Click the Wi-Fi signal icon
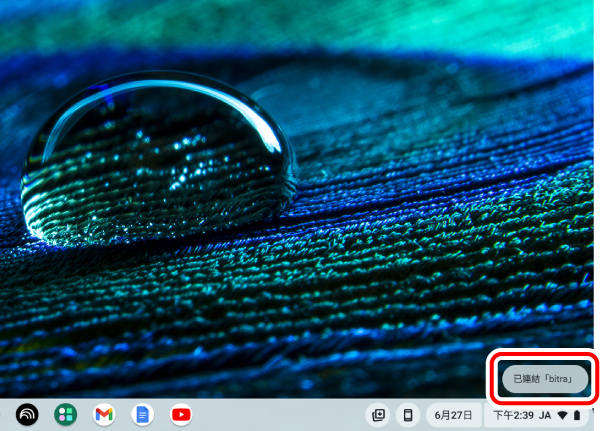This screenshot has width=600, height=431. tap(562, 414)
